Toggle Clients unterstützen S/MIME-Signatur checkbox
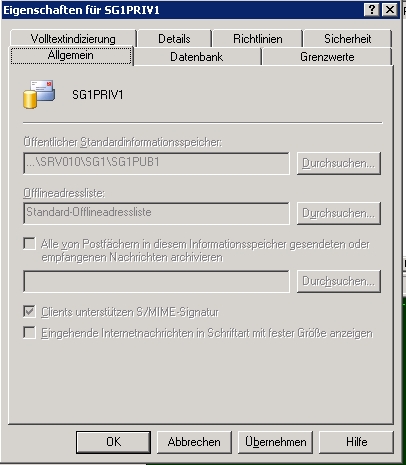 (30, 312)
